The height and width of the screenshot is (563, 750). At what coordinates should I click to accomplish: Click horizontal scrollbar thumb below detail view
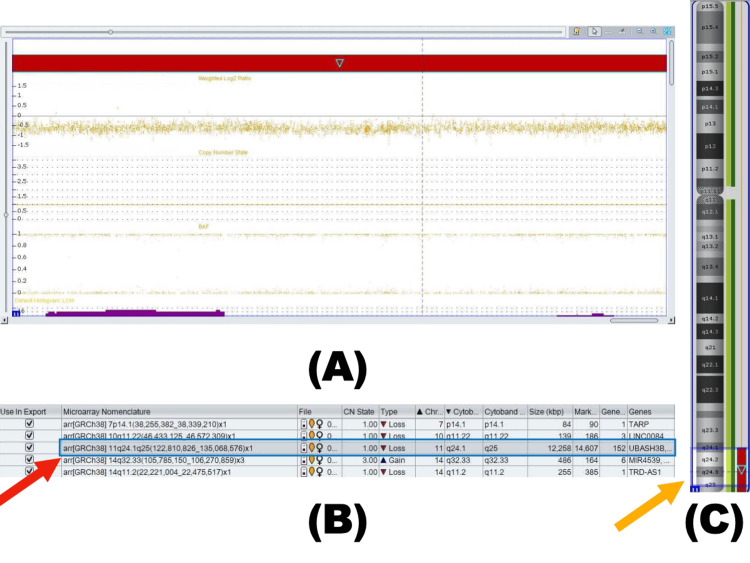[634, 320]
